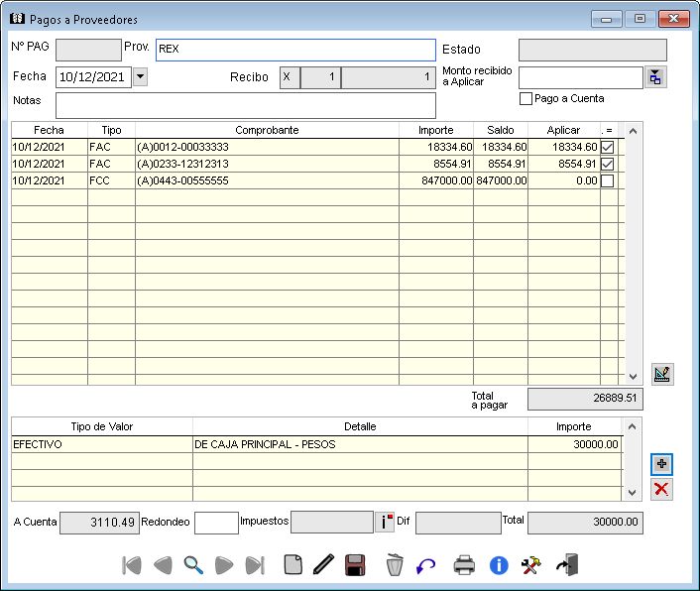
Task: Click the blue information icon
Action: click(499, 565)
